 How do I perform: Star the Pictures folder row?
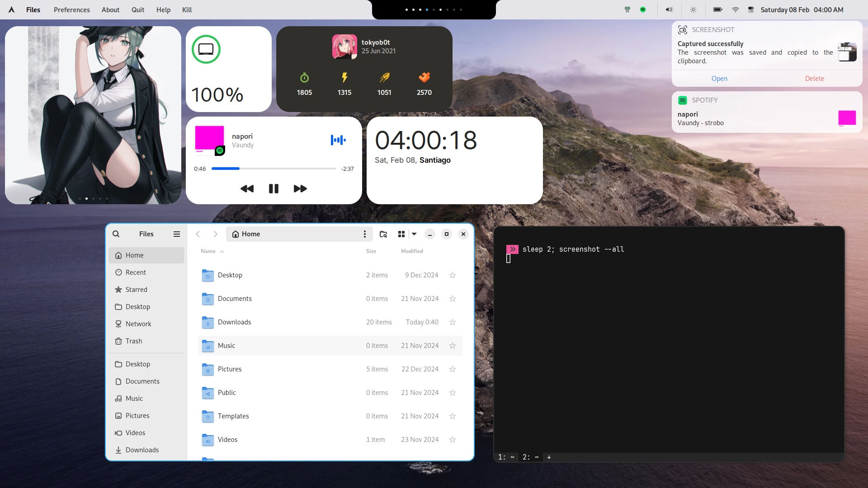click(x=453, y=369)
